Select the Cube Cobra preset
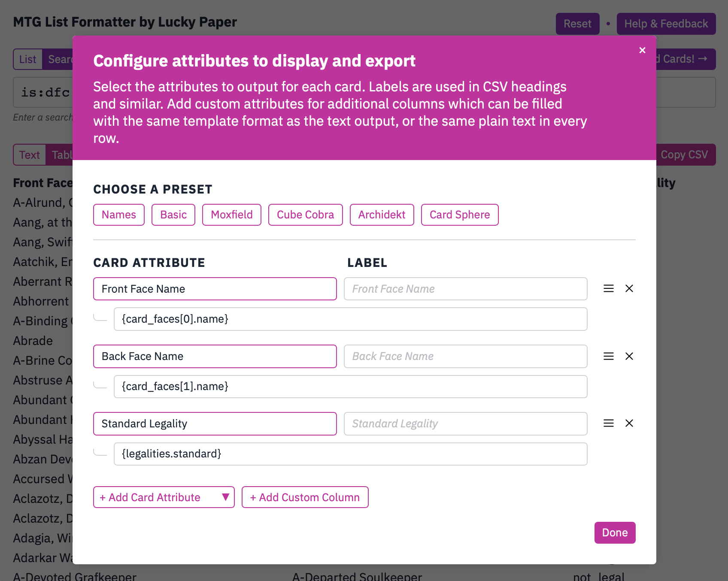This screenshot has height=581, width=728. pyautogui.click(x=305, y=215)
